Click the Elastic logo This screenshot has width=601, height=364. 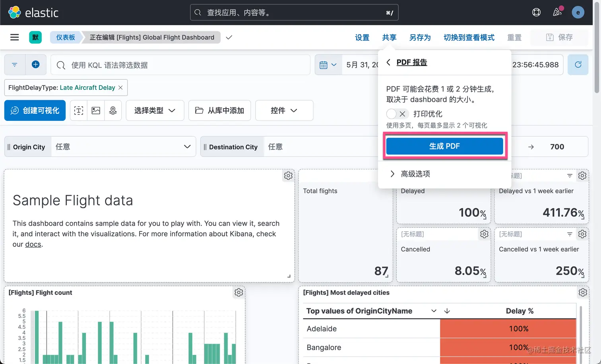(x=33, y=12)
